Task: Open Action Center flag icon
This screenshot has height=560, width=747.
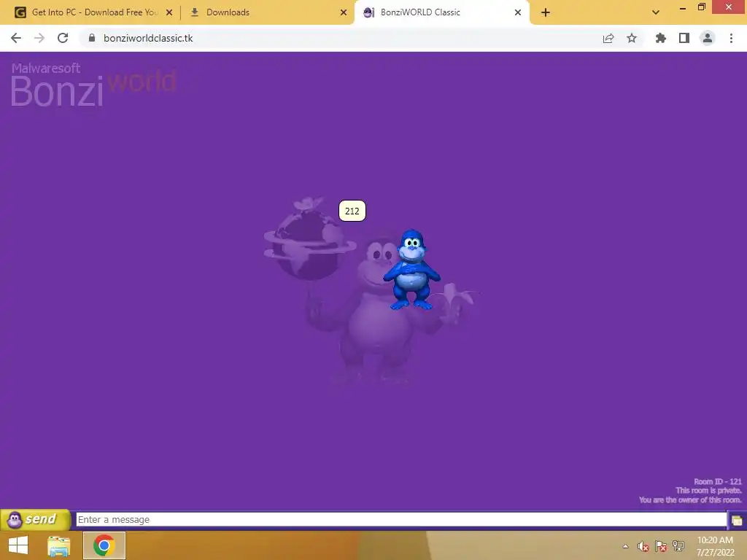Action: [x=661, y=546]
